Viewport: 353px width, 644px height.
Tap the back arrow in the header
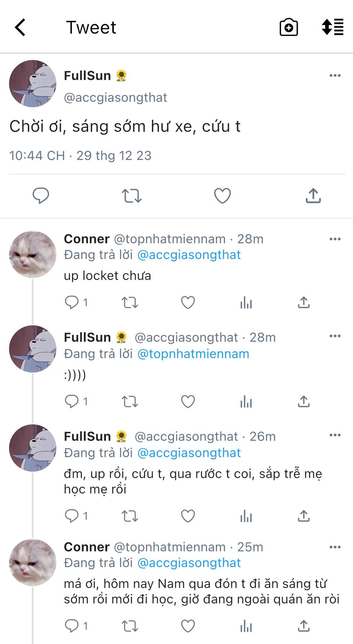(x=20, y=27)
